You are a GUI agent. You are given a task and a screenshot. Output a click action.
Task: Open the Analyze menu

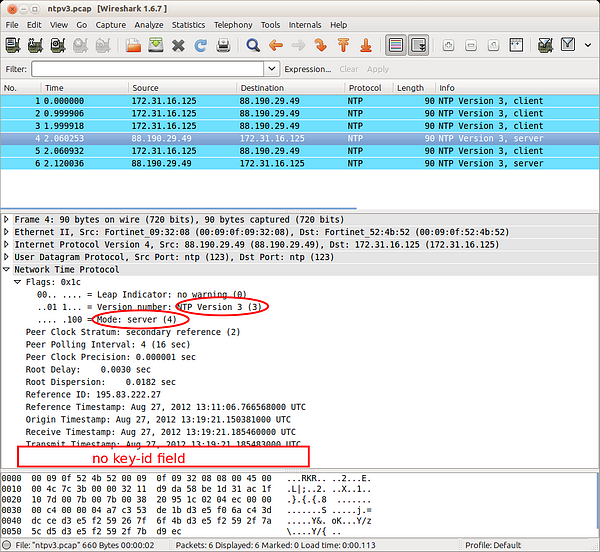pos(149,25)
